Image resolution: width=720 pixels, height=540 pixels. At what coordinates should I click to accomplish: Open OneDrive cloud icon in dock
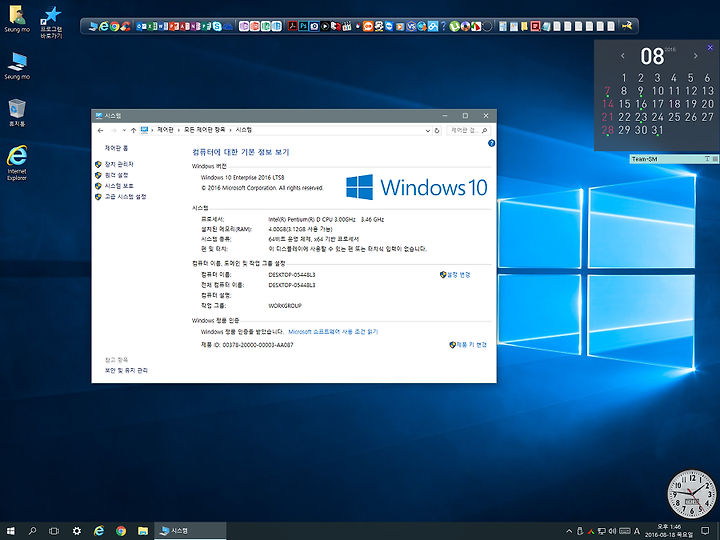[228, 27]
